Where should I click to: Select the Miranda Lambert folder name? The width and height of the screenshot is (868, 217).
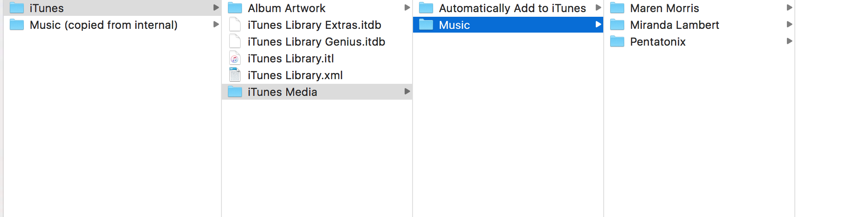[x=674, y=25]
